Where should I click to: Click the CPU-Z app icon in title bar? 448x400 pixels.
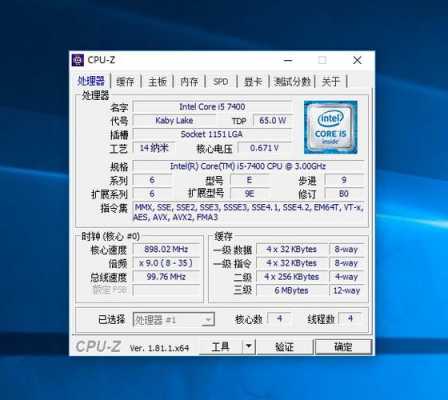(78, 60)
